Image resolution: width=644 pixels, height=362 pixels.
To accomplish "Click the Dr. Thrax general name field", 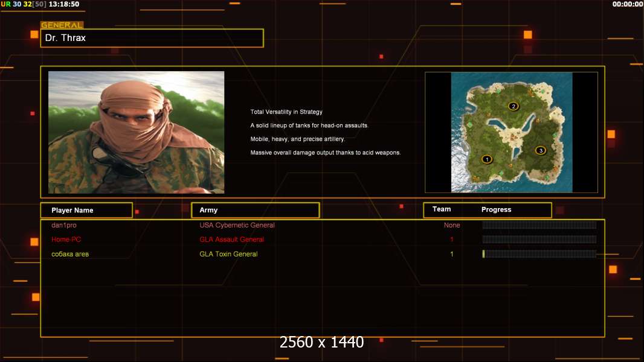I will [152, 38].
